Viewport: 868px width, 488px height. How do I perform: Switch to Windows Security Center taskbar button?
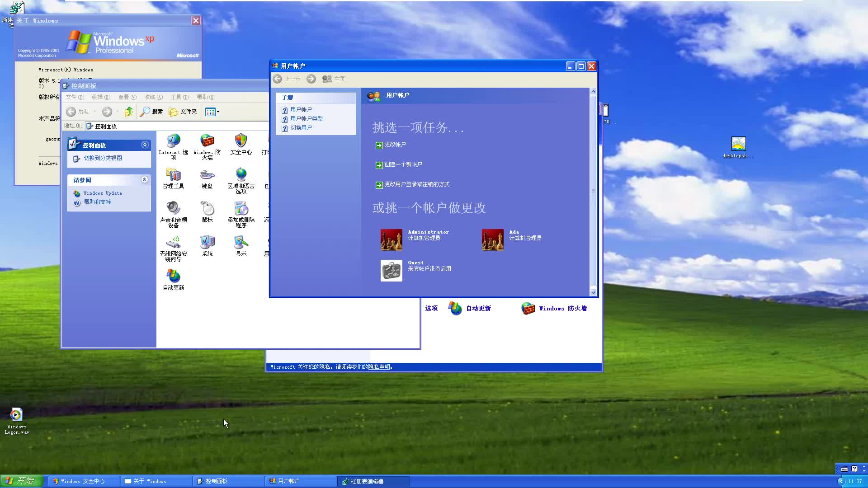click(x=83, y=481)
